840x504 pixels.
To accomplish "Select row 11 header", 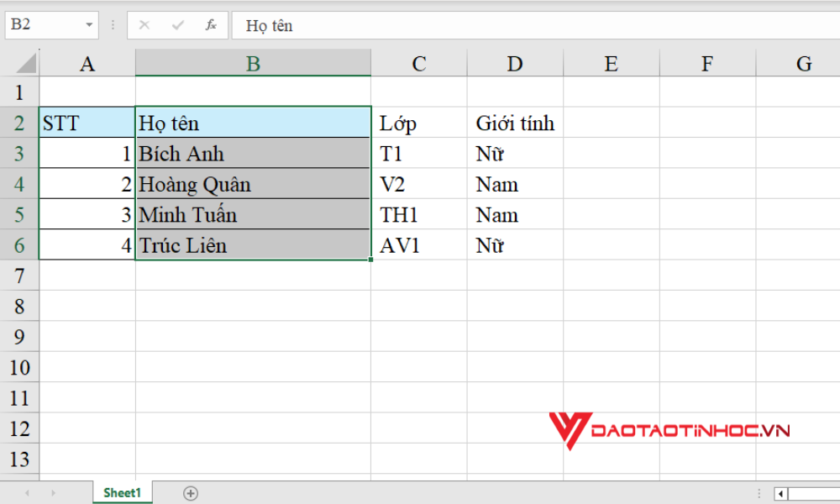I will (x=19, y=397).
